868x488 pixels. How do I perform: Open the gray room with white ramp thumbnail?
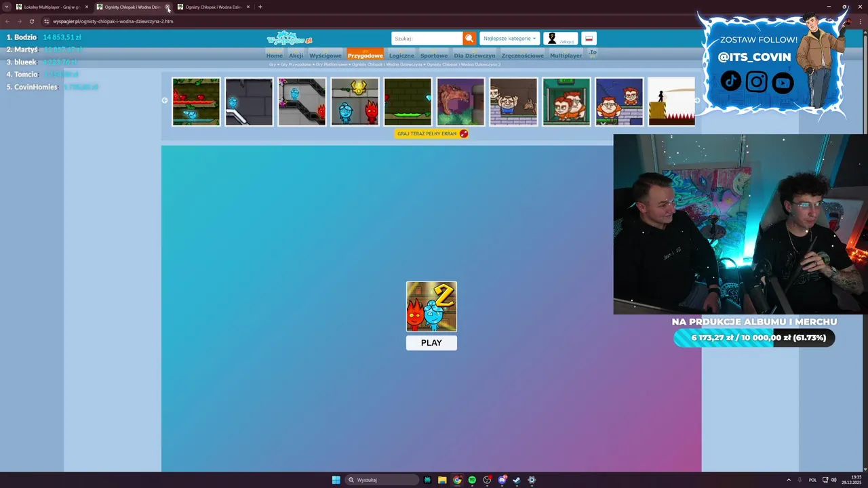[x=249, y=102]
